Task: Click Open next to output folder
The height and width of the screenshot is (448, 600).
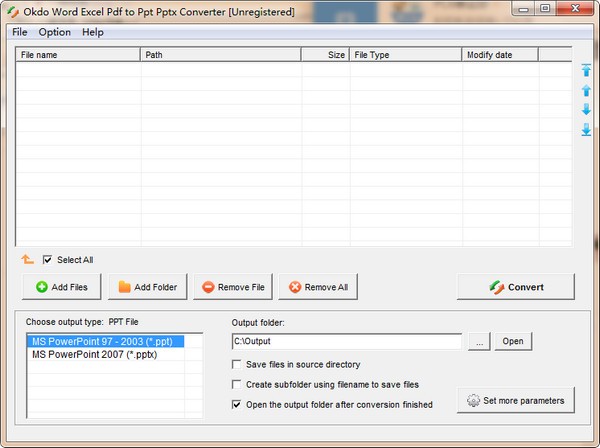Action: 513,341
